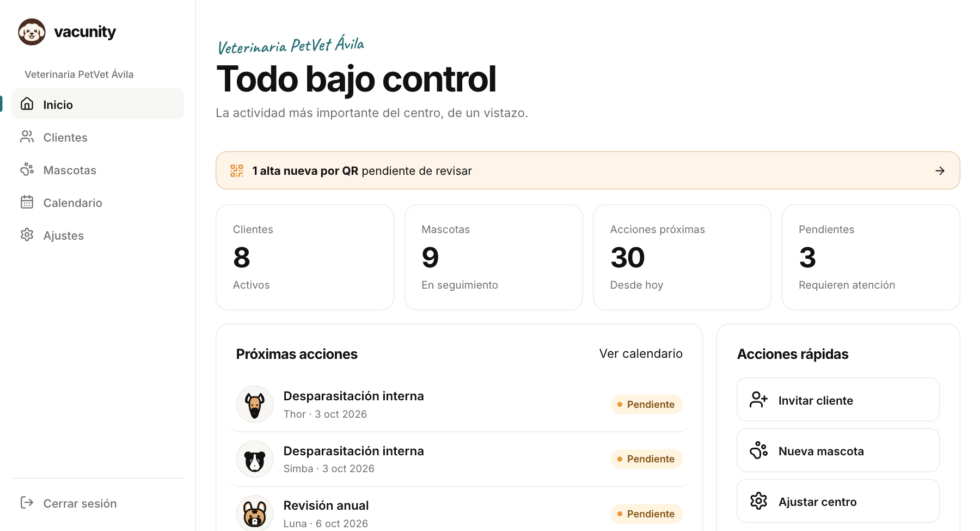Go to the Clientes section

(x=97, y=137)
